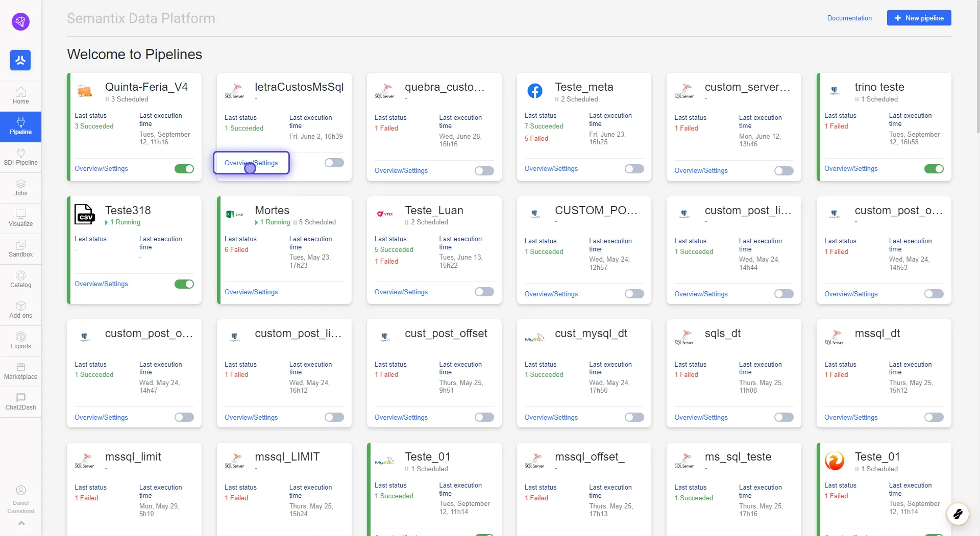Open Exports in the sidebar
The height and width of the screenshot is (536, 980).
click(x=20, y=341)
